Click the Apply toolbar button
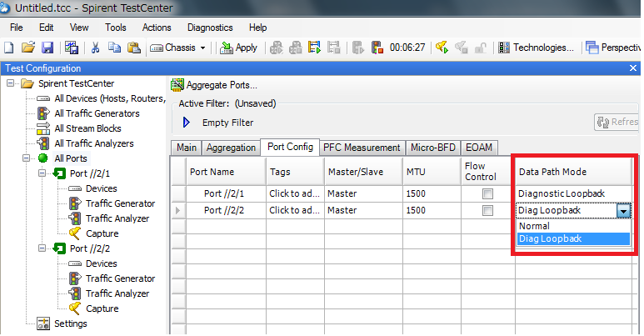This screenshot has height=336, width=644. tap(238, 48)
